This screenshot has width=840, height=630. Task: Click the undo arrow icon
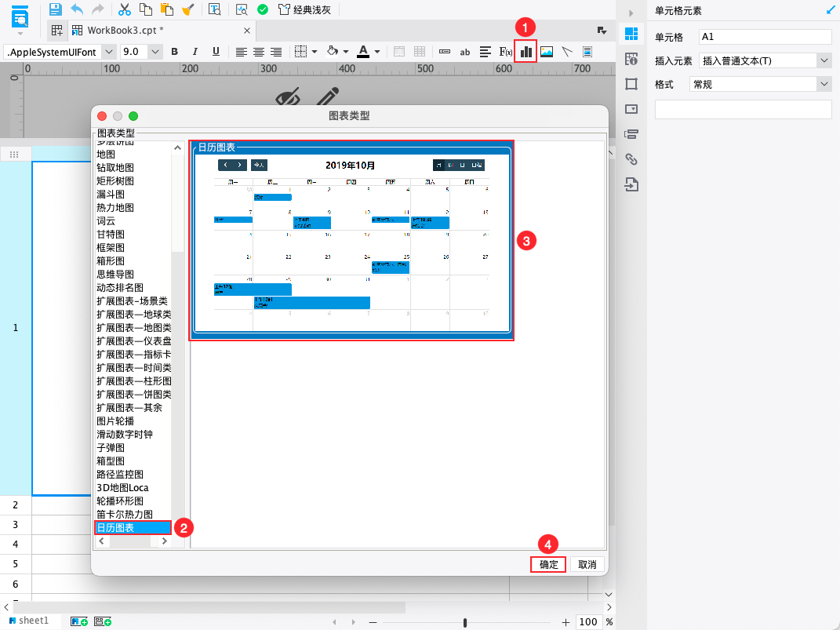(77, 9)
